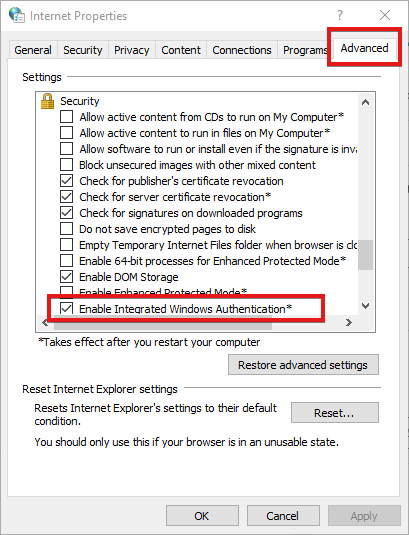Open the Connections tab
The width and height of the screenshot is (409, 535).
pos(242,50)
